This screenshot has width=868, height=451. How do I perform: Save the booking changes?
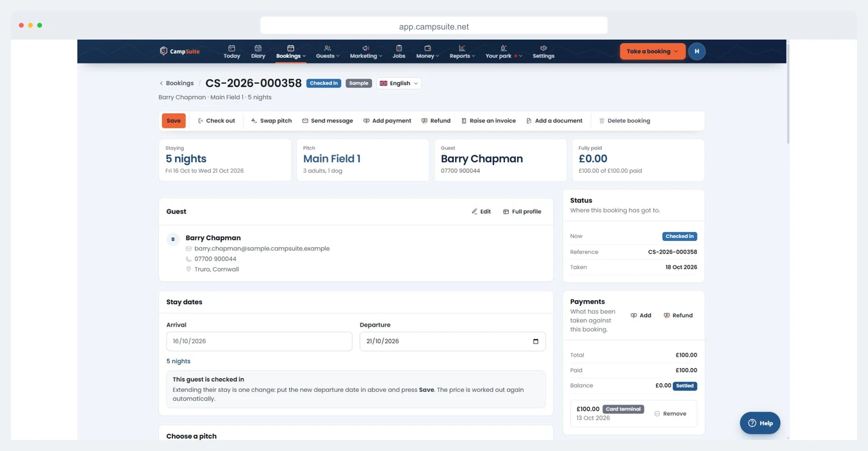[174, 121]
